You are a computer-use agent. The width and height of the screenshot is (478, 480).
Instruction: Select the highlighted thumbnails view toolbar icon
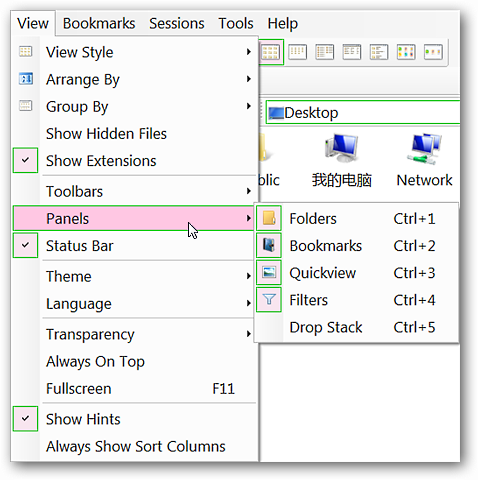pos(270,52)
